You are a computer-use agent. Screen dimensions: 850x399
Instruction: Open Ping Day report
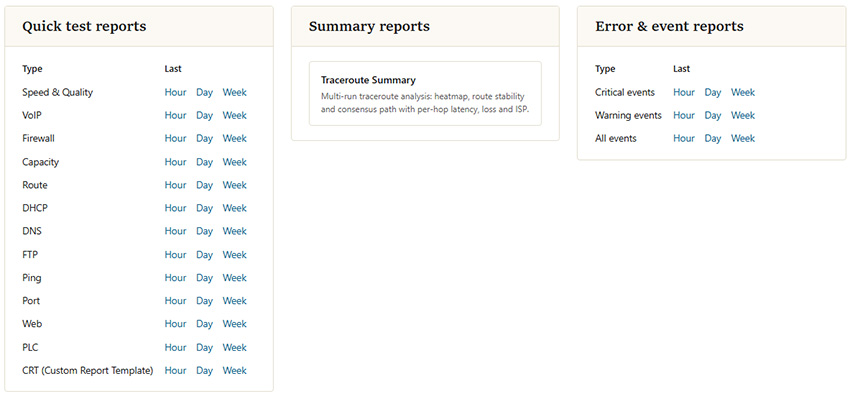pyautogui.click(x=204, y=278)
